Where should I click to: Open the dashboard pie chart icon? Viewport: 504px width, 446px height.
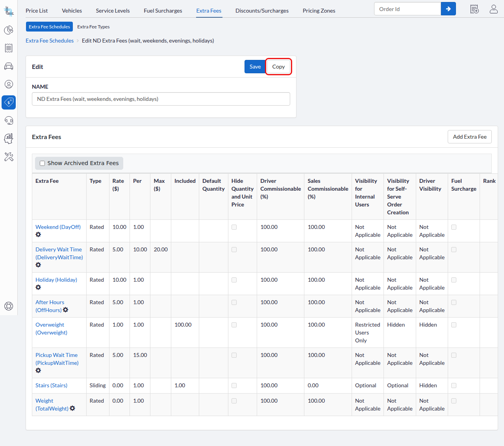coord(9,30)
